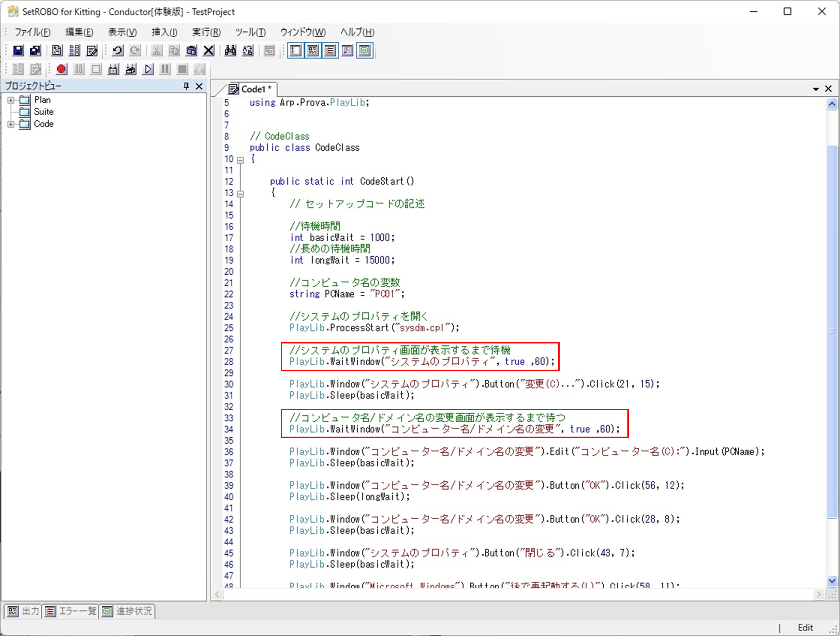Click the Replace icon
This screenshot has height=636, width=840.
[248, 50]
